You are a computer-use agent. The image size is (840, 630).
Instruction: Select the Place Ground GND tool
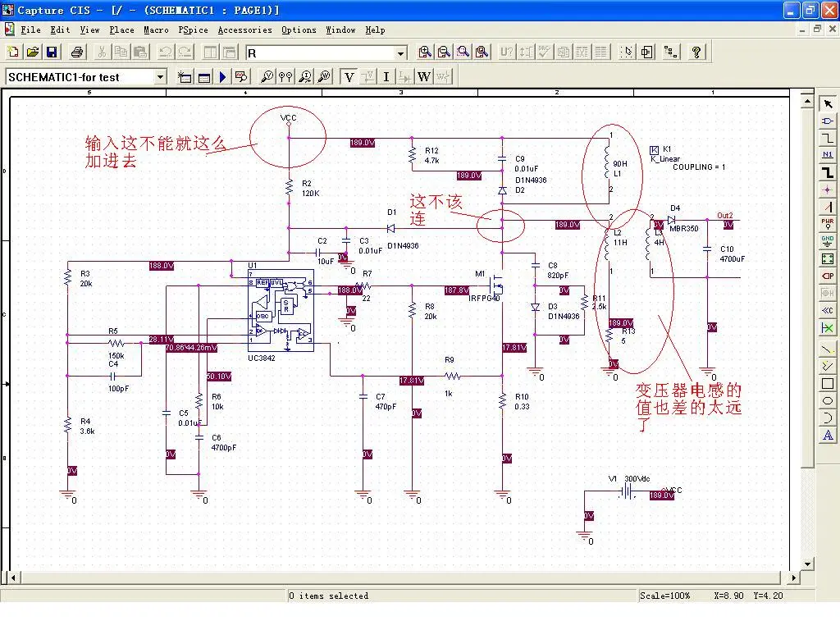828,241
